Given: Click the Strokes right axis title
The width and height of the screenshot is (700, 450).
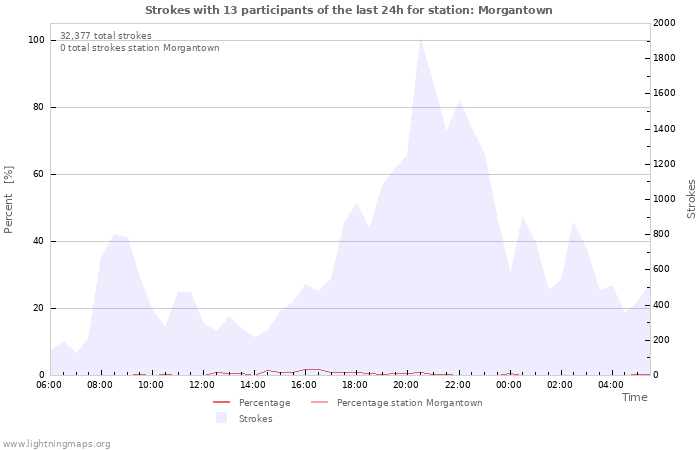Looking at the screenshot, I should [x=691, y=199].
